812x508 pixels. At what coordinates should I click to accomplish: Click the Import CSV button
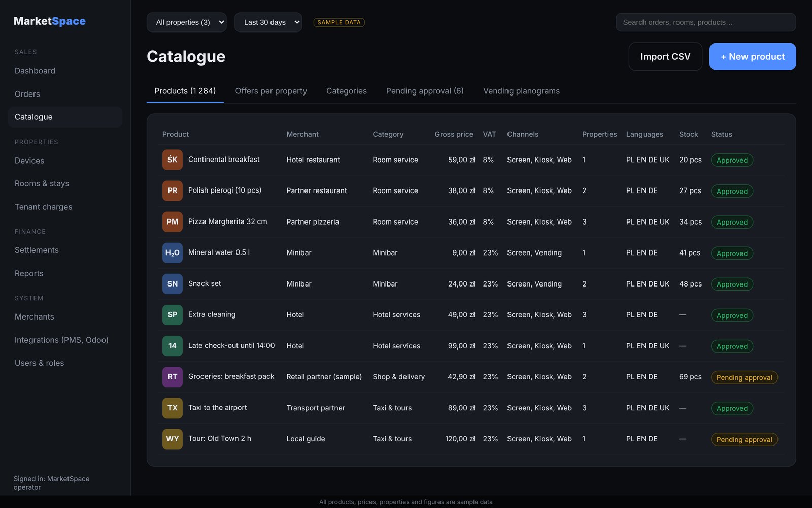coord(665,56)
